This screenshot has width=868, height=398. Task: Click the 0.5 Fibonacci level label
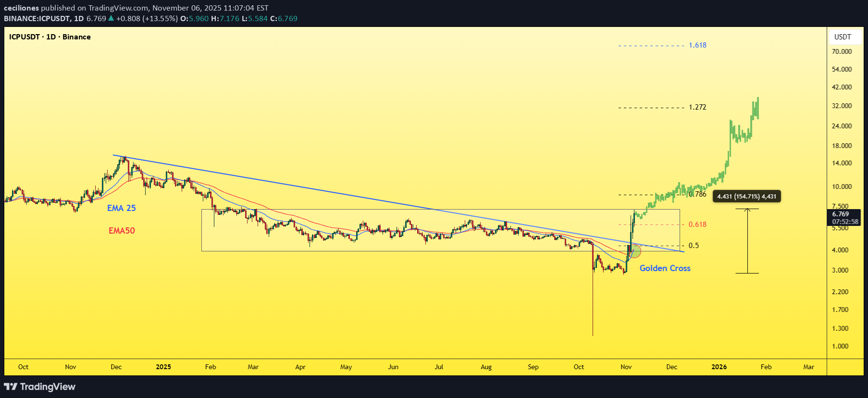tap(694, 246)
